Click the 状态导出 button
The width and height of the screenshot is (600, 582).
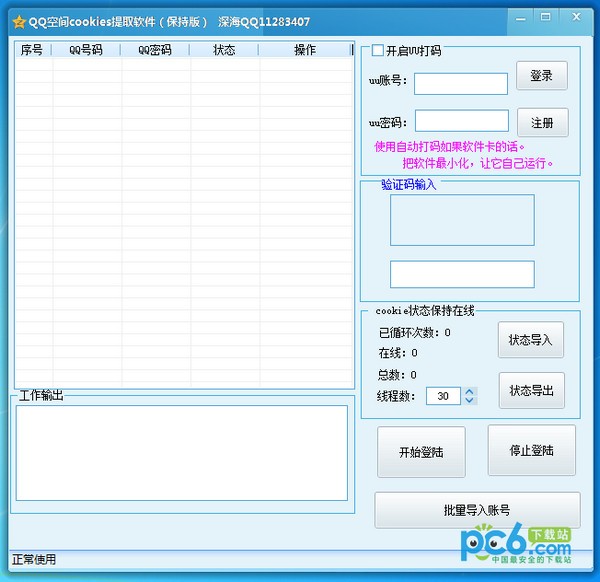(532, 390)
